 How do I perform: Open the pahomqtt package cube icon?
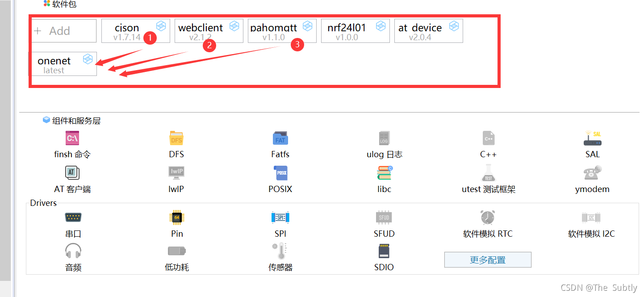tap(308, 26)
